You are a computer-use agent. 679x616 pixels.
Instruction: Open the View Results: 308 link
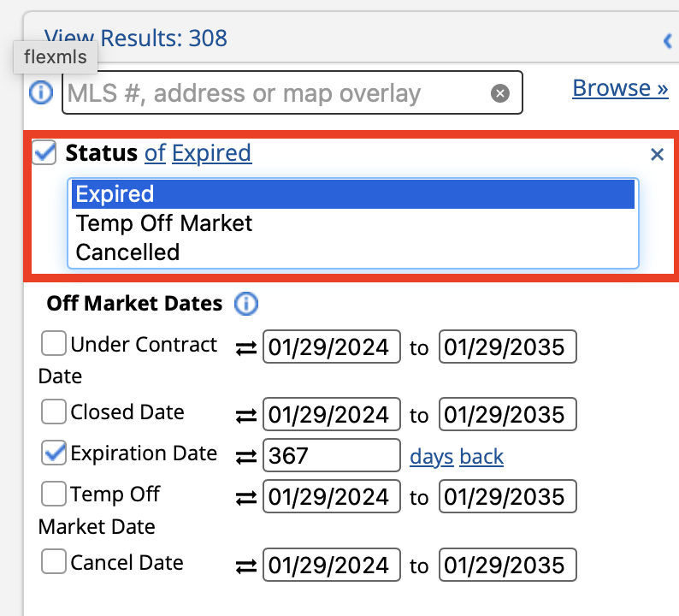pos(135,38)
